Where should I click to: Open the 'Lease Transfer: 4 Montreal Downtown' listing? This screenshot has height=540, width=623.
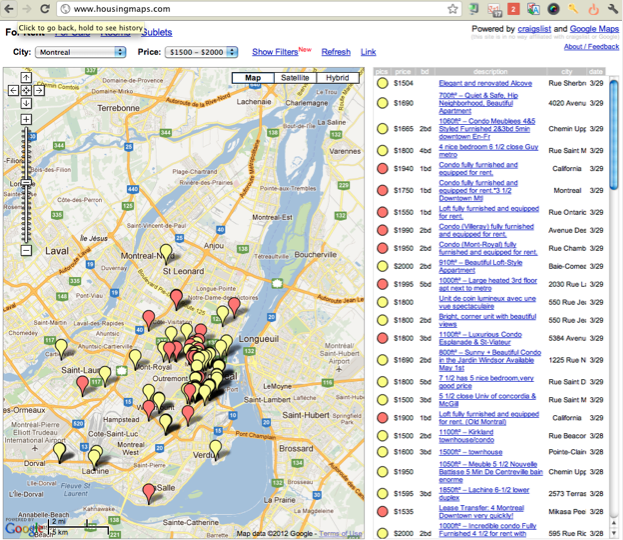pyautogui.click(x=481, y=512)
